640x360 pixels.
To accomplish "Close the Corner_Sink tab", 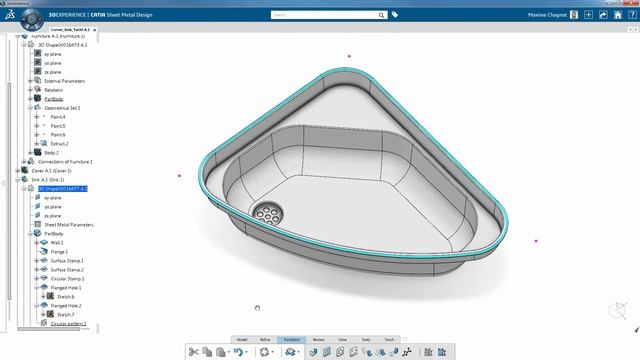I will point(95,30).
